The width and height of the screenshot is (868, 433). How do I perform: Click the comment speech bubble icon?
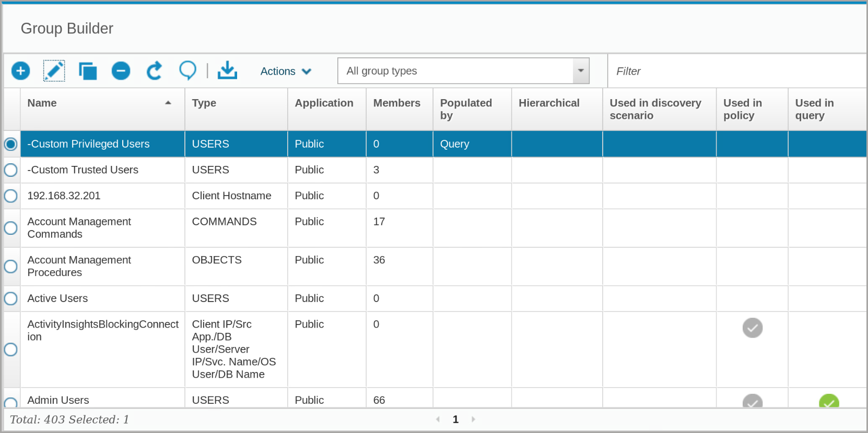(x=188, y=70)
